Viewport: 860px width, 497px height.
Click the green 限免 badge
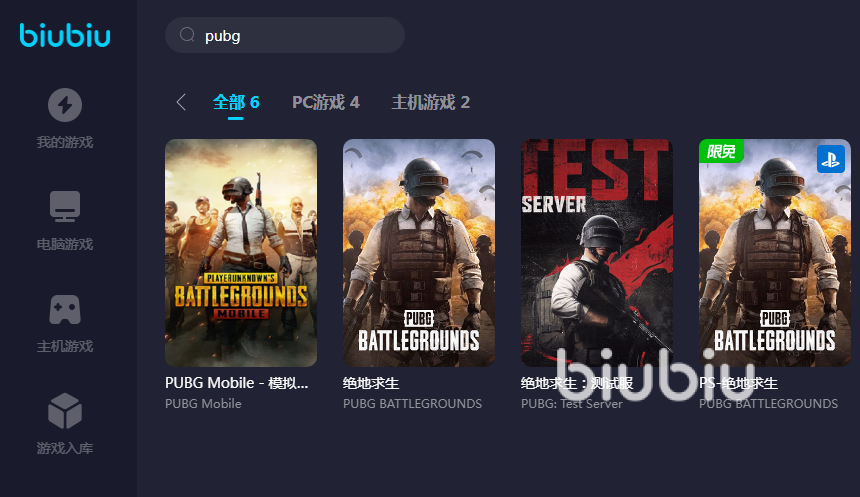(x=721, y=151)
